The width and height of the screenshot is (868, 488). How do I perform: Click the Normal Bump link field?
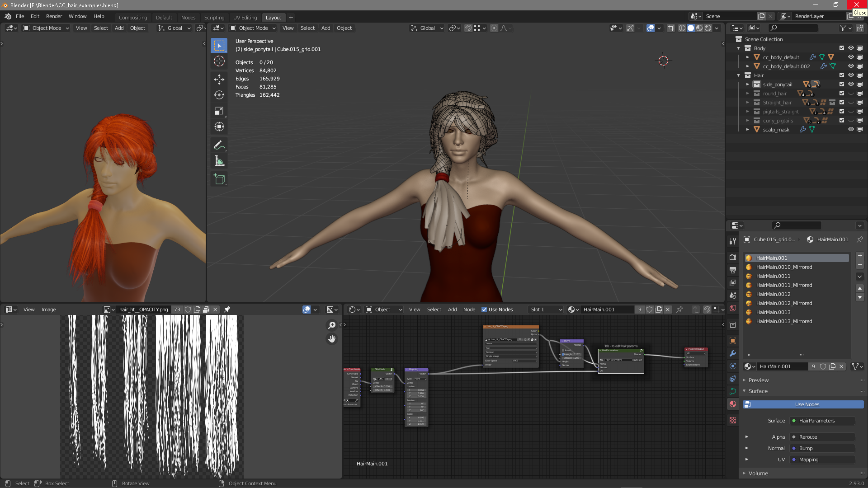point(822,448)
